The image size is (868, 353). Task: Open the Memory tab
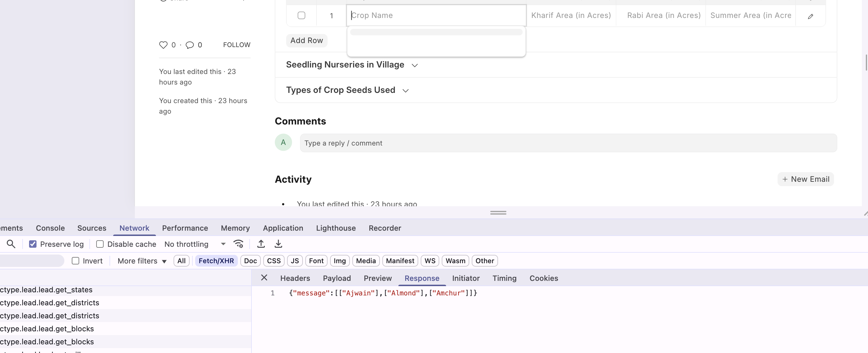coord(235,228)
